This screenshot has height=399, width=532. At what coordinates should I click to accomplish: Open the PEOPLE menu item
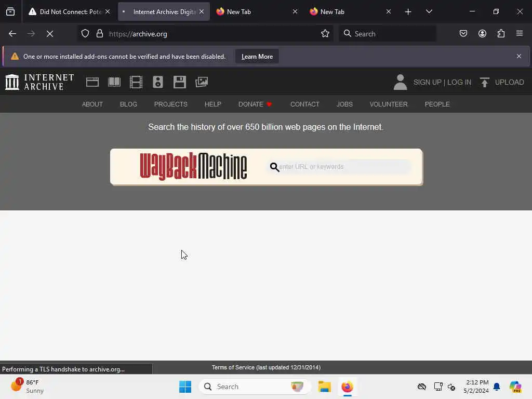point(437,104)
